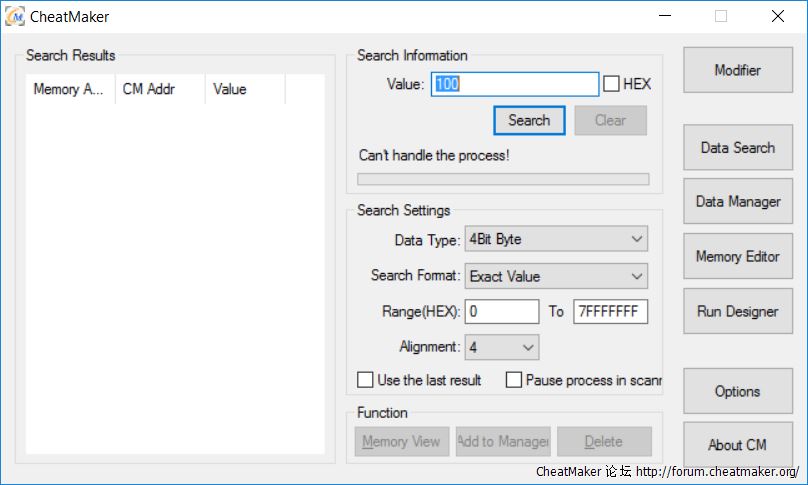Check 'Use the last result' option
Screen dimensions: 808x485
pos(366,380)
